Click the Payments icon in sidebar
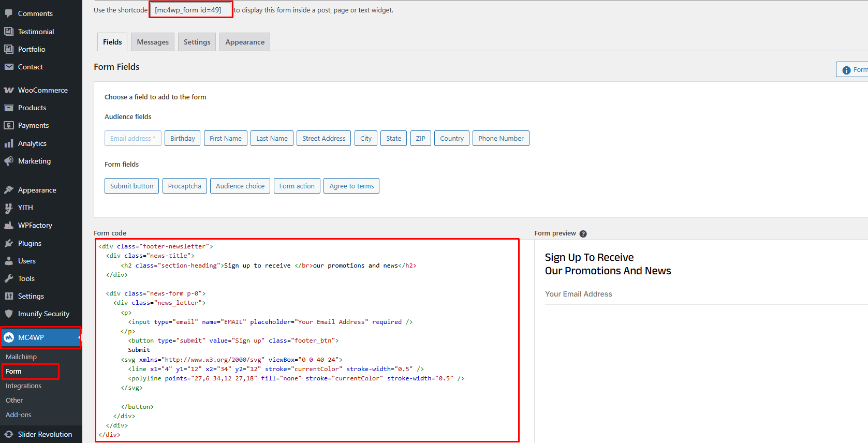 9,125
